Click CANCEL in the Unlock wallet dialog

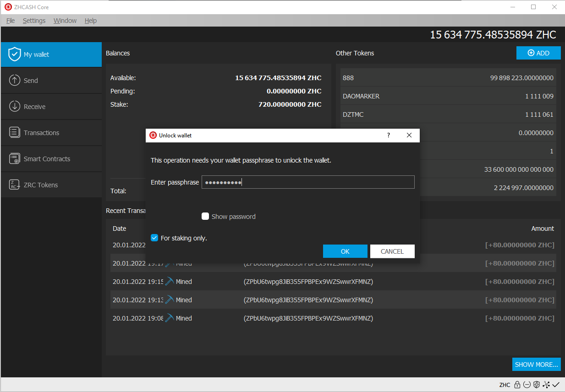[x=392, y=251]
